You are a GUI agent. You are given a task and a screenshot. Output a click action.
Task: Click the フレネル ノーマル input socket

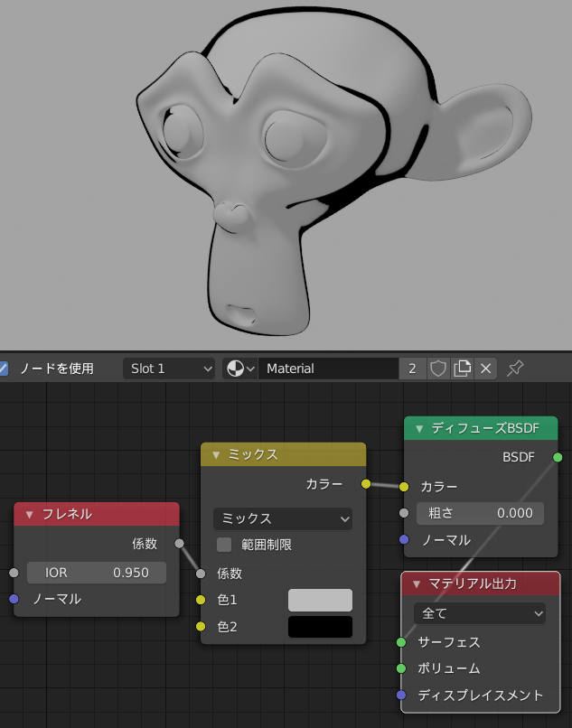tap(14, 599)
